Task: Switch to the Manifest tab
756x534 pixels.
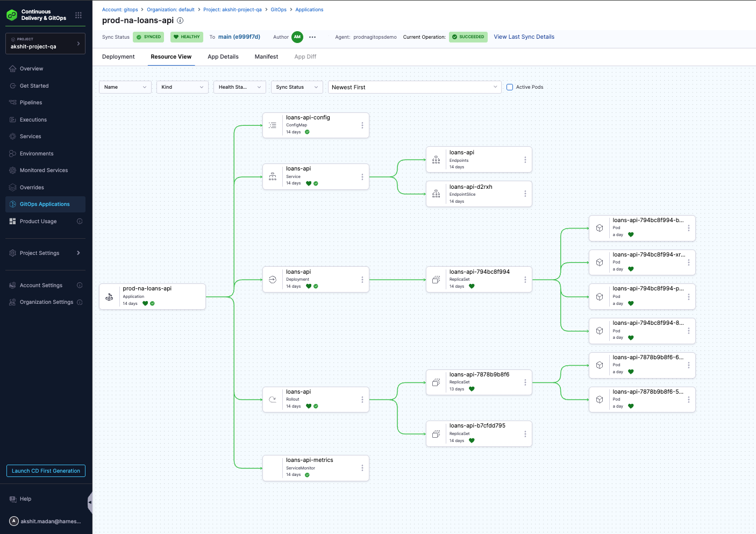Action: [266, 57]
